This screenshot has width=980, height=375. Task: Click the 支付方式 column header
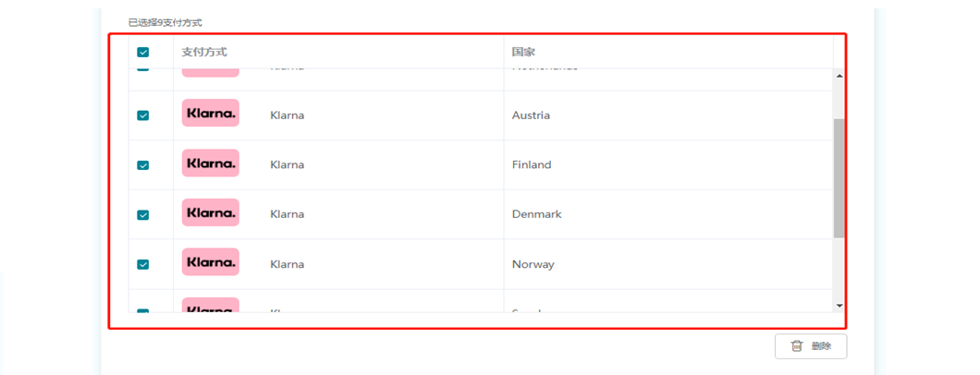204,52
